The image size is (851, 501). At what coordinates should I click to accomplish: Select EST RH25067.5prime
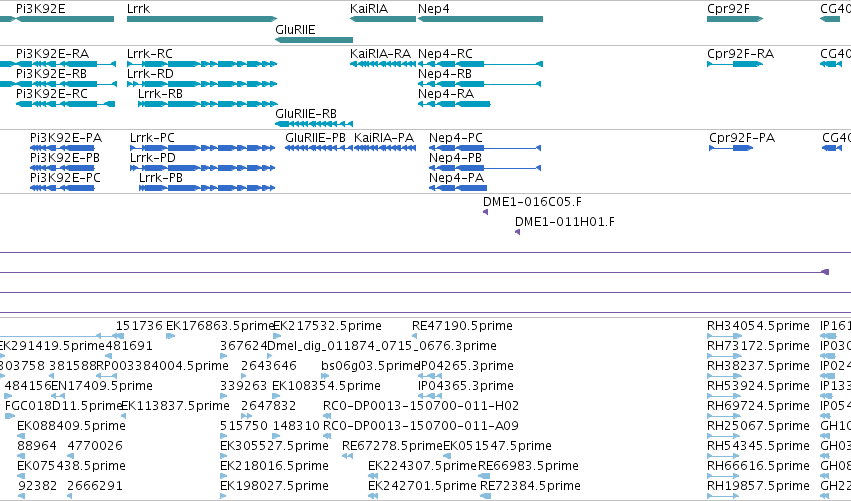(724, 436)
